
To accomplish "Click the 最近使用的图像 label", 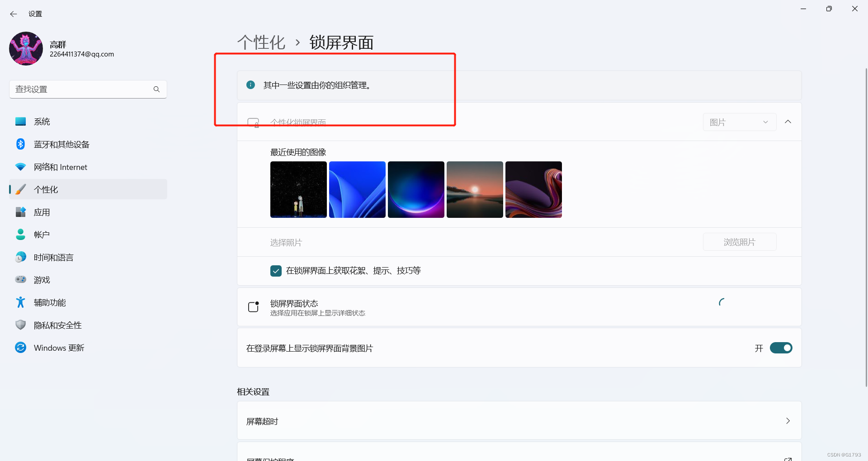I will pos(298,152).
